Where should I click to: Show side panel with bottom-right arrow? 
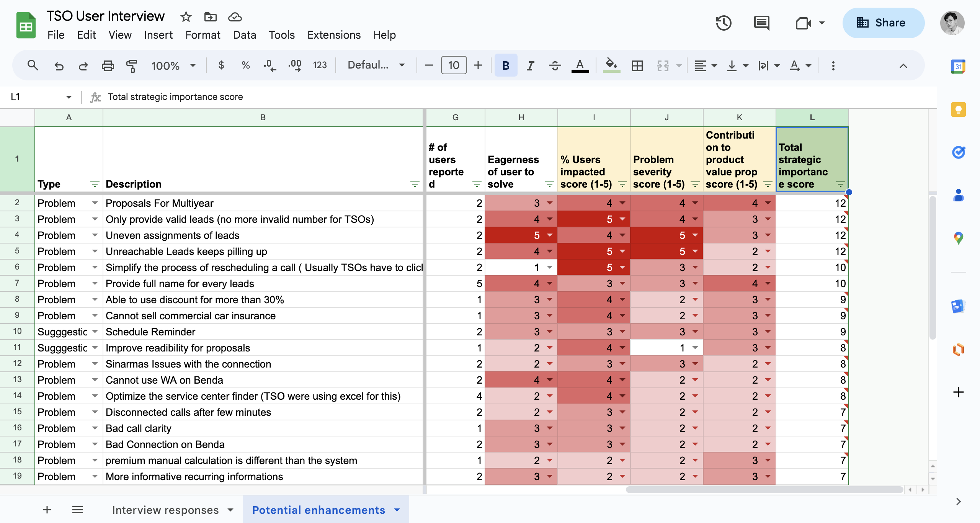(x=958, y=502)
